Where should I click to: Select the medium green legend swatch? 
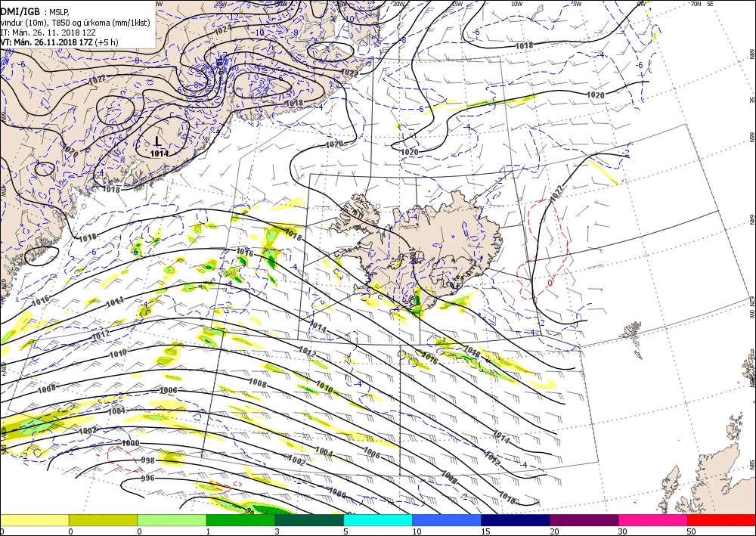[x=240, y=520]
